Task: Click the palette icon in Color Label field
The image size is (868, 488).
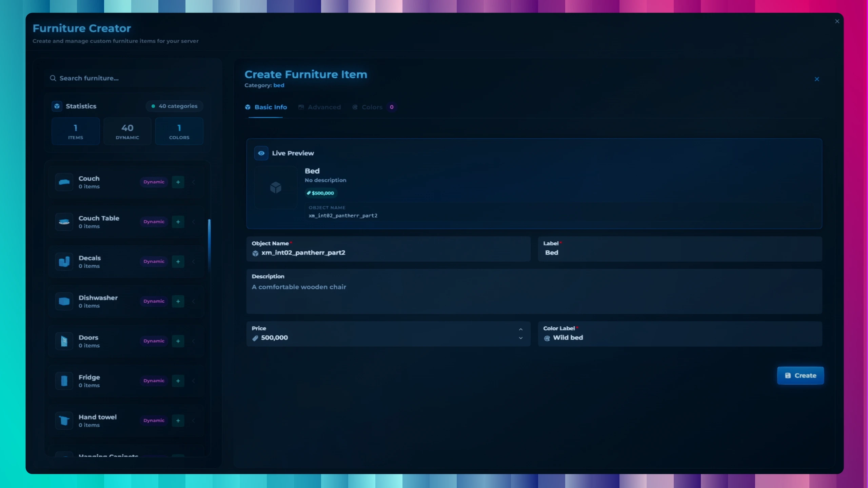Action: pyautogui.click(x=547, y=338)
